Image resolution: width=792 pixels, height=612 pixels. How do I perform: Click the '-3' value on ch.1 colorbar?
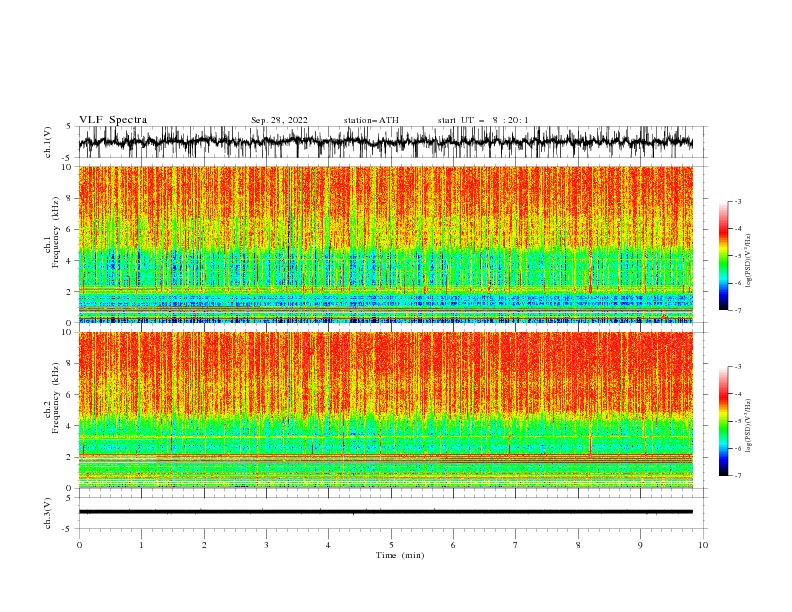click(737, 201)
